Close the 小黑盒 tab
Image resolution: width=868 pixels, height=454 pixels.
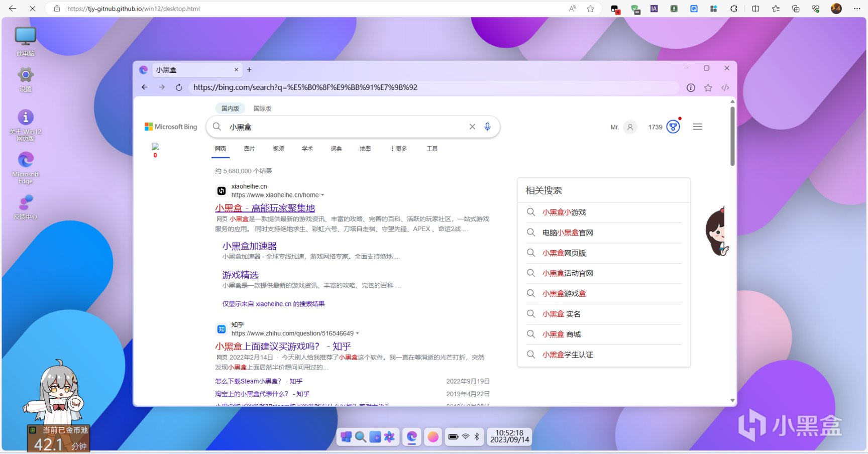click(x=236, y=70)
